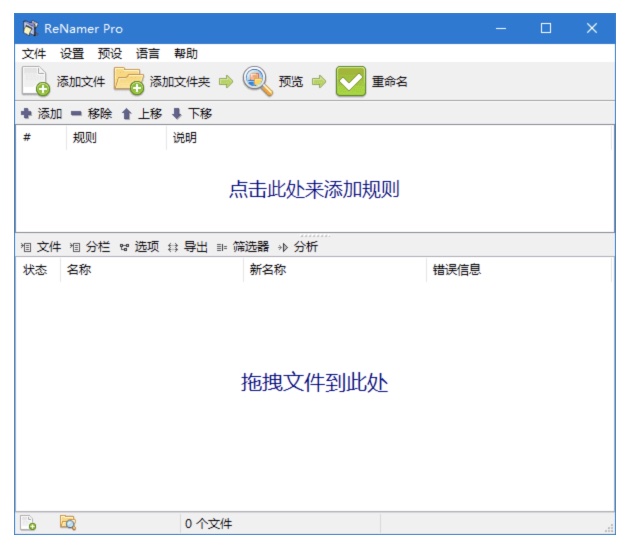Image resolution: width=627 pixels, height=547 pixels.
Task: Click the icon next to 筛选器
Action: pos(222,248)
